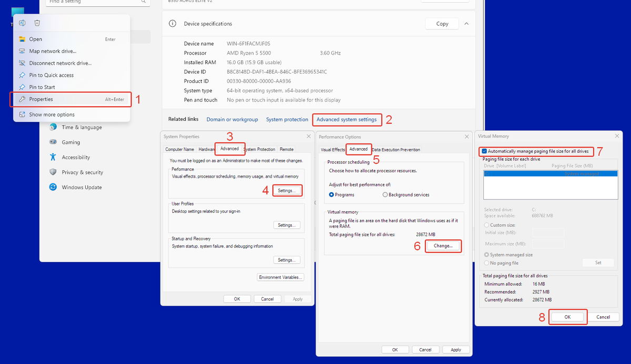
Task: Switch to Remote tab in System Properties
Action: point(287,149)
